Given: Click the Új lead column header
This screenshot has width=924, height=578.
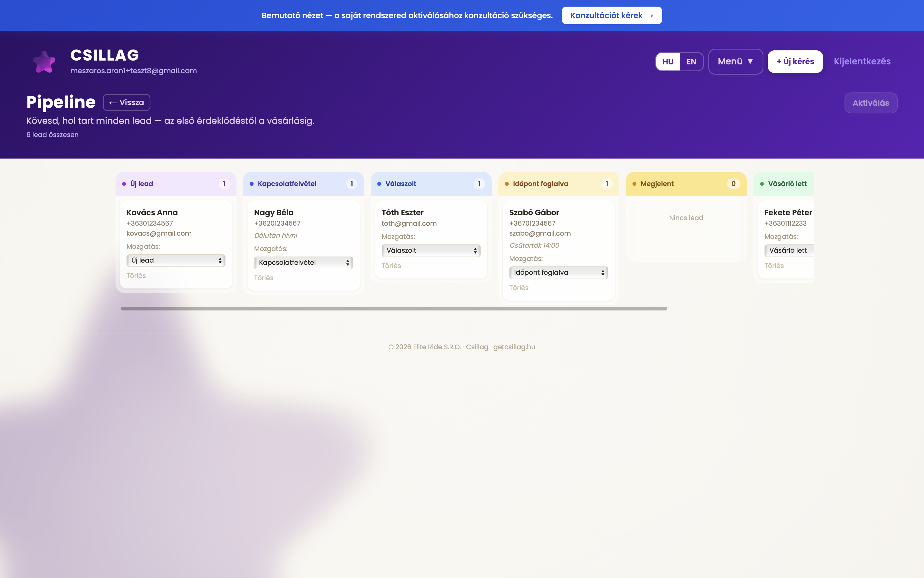Looking at the screenshot, I should 176,184.
